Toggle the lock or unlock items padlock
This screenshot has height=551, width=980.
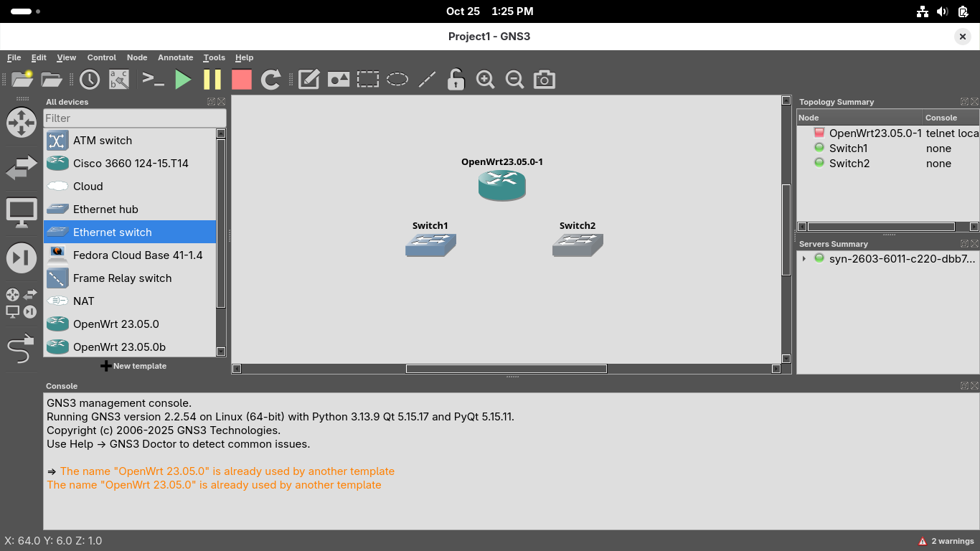(456, 80)
